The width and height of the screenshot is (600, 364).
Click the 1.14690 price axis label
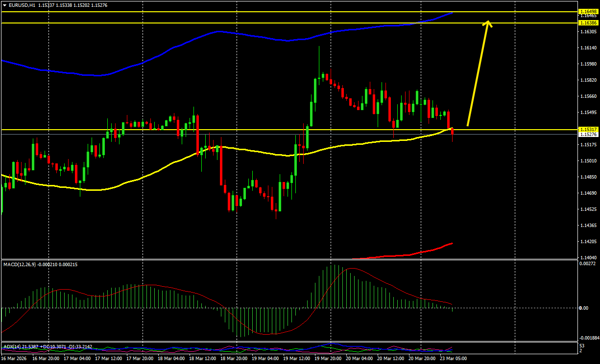pyautogui.click(x=588, y=193)
